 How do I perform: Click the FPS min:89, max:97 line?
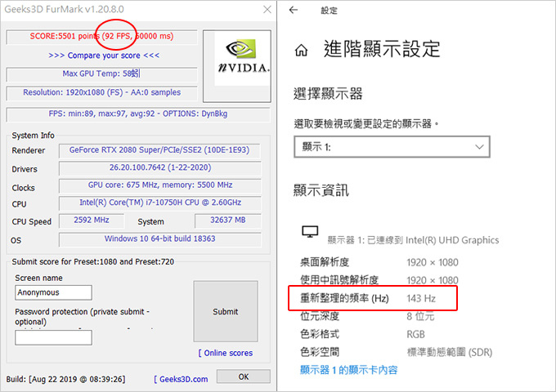[138, 114]
